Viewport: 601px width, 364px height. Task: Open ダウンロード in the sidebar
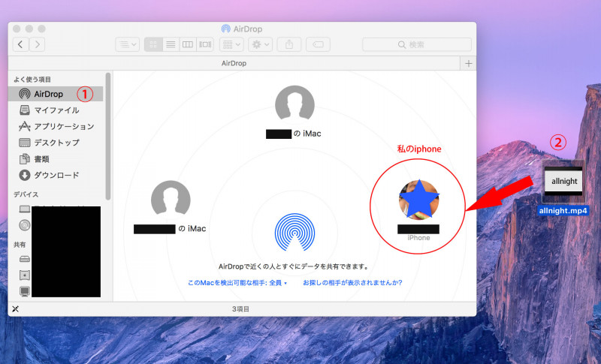coord(56,176)
